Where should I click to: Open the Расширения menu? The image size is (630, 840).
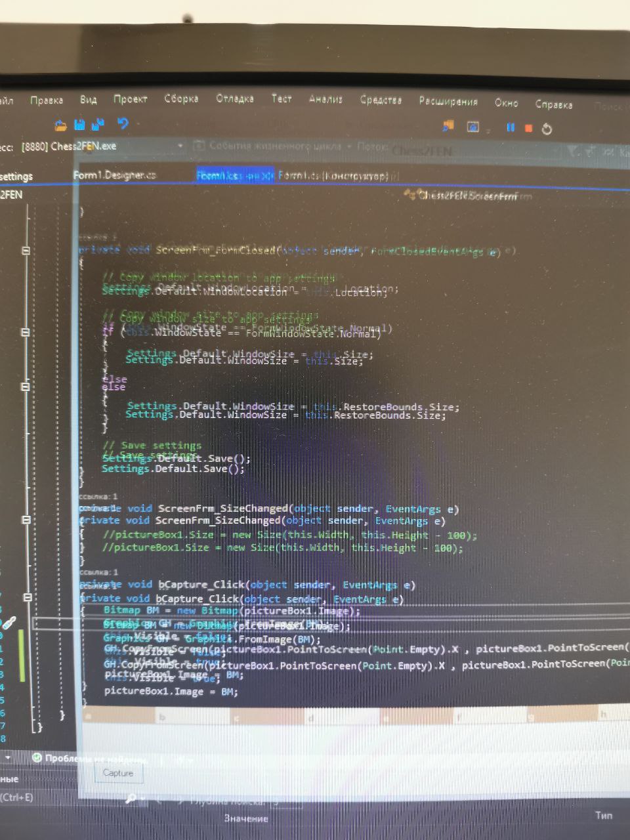(448, 102)
